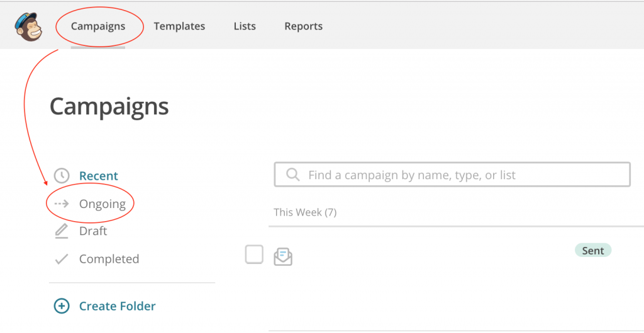Click the Draft pencil icon
This screenshot has height=333, width=644.
(x=62, y=231)
